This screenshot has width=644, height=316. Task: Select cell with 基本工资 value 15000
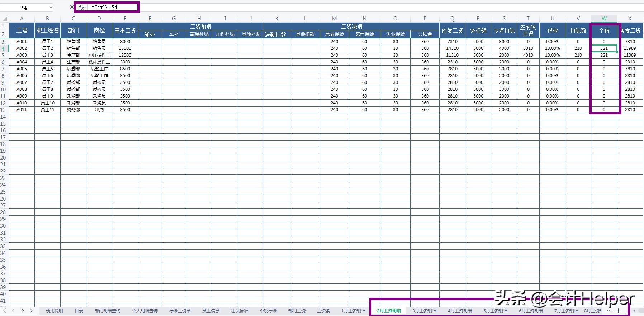[x=125, y=48]
